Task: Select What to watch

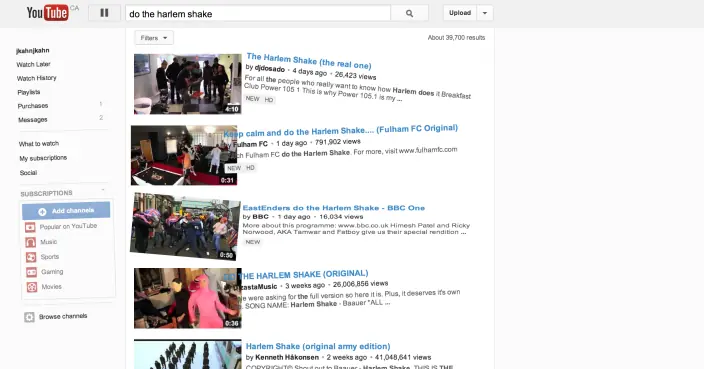Action: pyautogui.click(x=39, y=144)
